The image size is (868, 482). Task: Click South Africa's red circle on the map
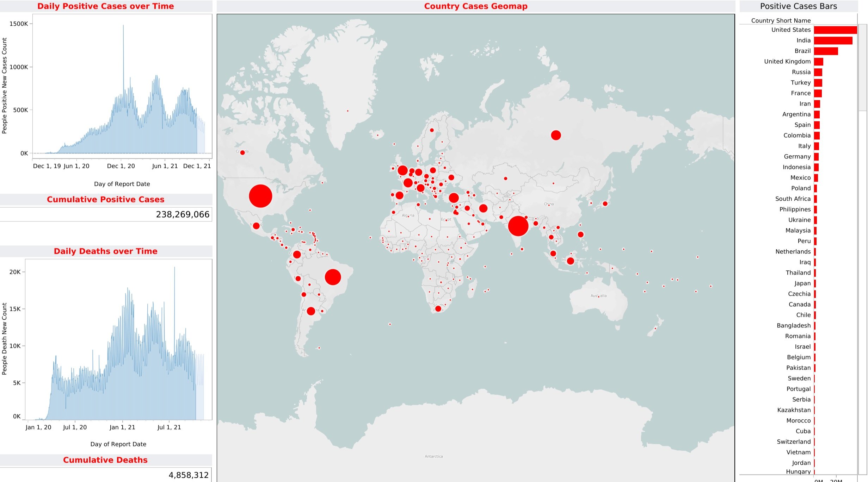pyautogui.click(x=438, y=309)
